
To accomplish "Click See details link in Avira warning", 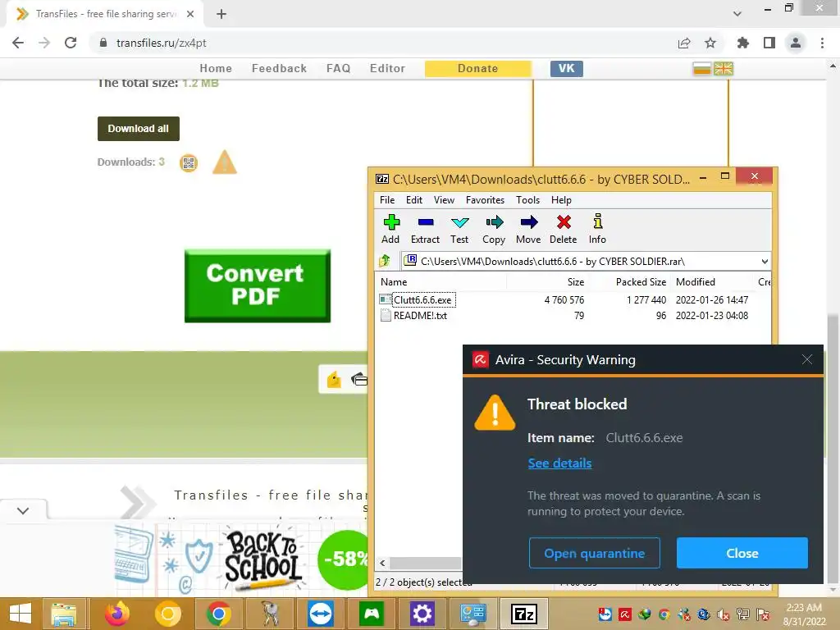I will [x=559, y=463].
